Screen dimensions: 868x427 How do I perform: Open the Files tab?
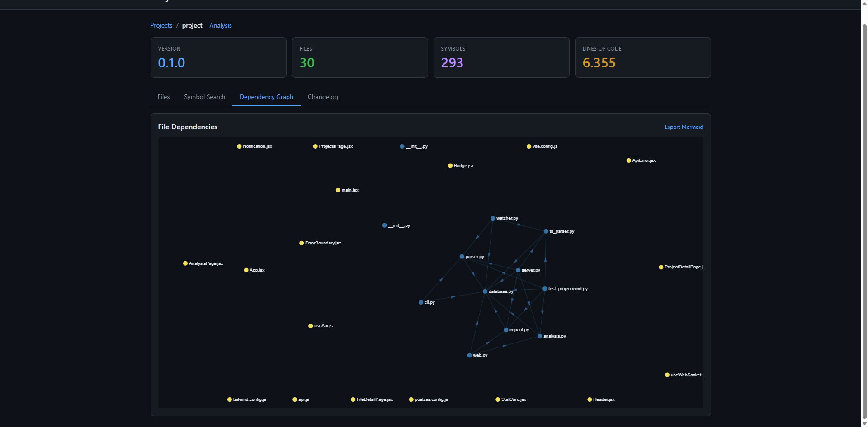pos(164,97)
